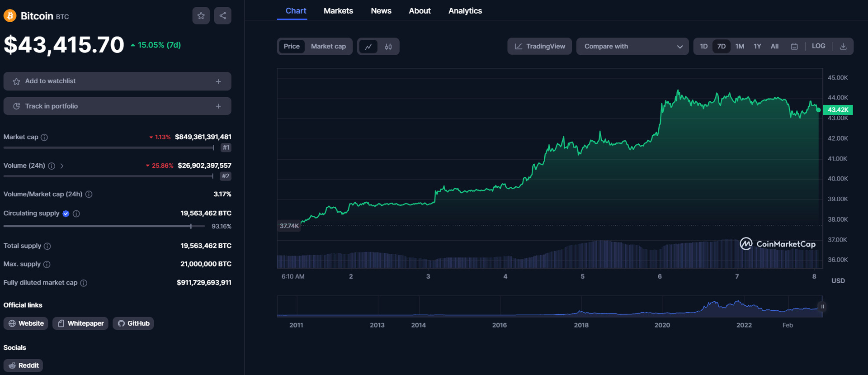Screen dimensions: 868x375
Task: Click the Max. supply info icon
Action: click(47, 264)
